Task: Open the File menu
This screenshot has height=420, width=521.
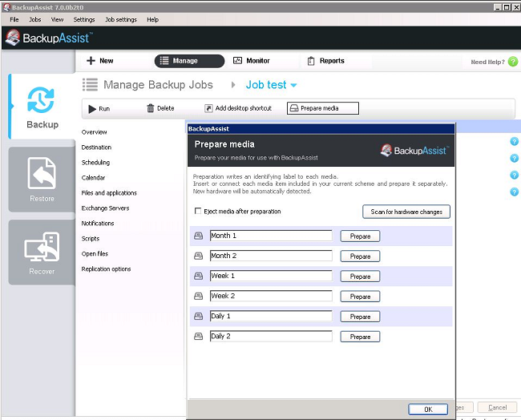Action: (14, 19)
